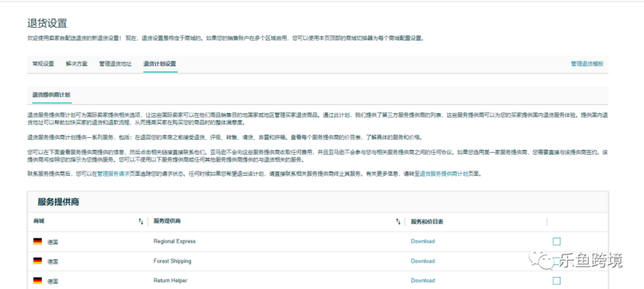
Task: Click the German flag icon beside Return Helper
Action: tap(38, 281)
